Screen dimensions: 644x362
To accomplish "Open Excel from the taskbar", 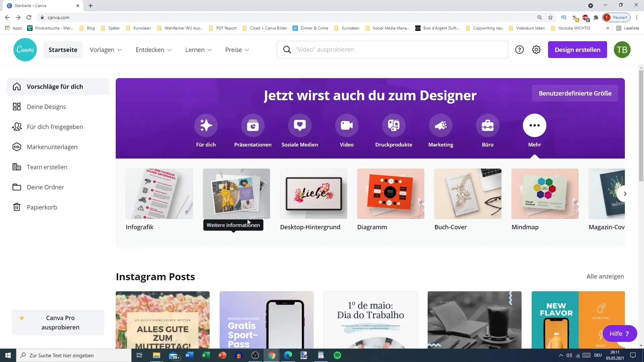I will pos(206,355).
